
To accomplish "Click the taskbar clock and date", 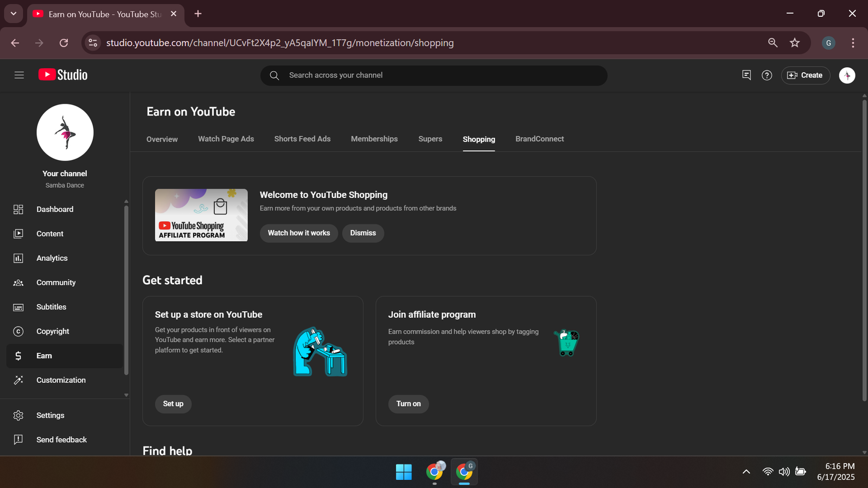I will point(836,472).
